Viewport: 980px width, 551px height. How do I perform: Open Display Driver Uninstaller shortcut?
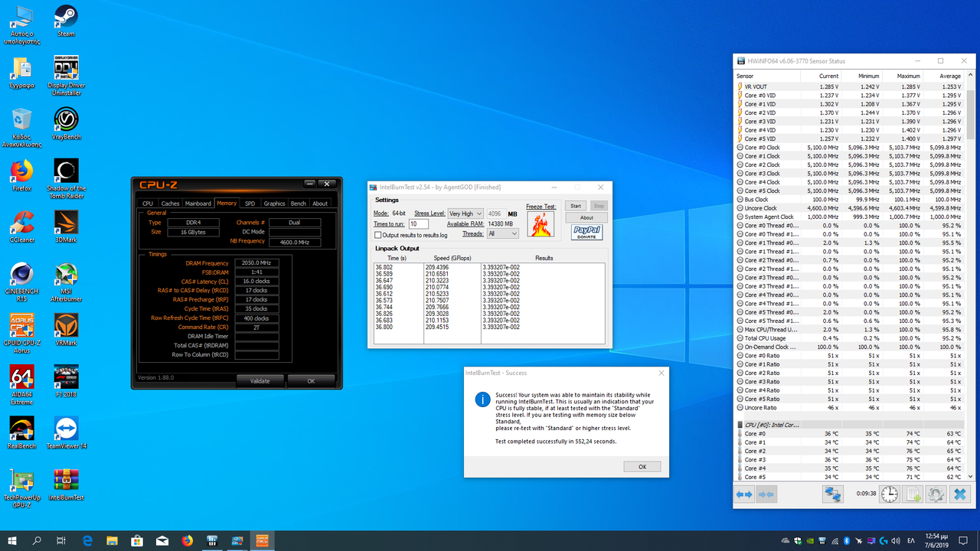(x=66, y=75)
